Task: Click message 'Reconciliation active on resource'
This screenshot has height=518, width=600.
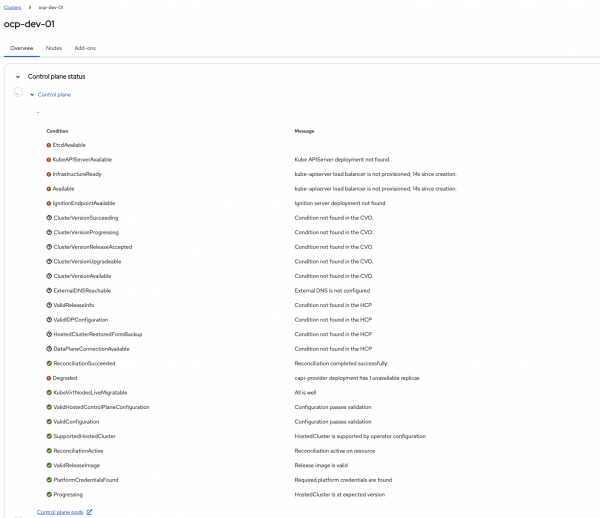Action: 335,451
